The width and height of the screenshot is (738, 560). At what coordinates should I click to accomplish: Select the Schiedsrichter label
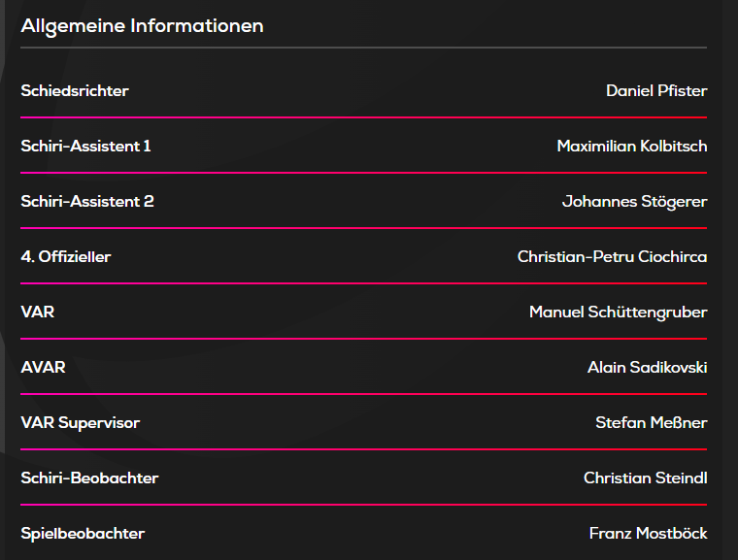tap(75, 91)
